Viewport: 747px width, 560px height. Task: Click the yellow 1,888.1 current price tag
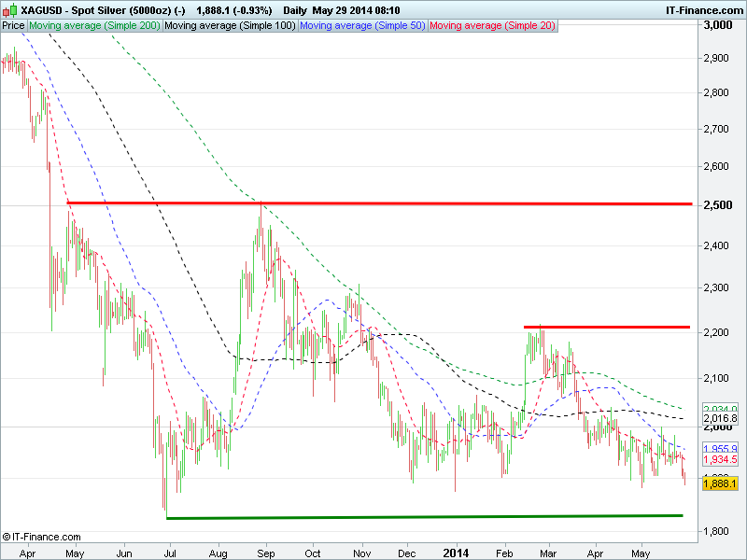coord(720,483)
